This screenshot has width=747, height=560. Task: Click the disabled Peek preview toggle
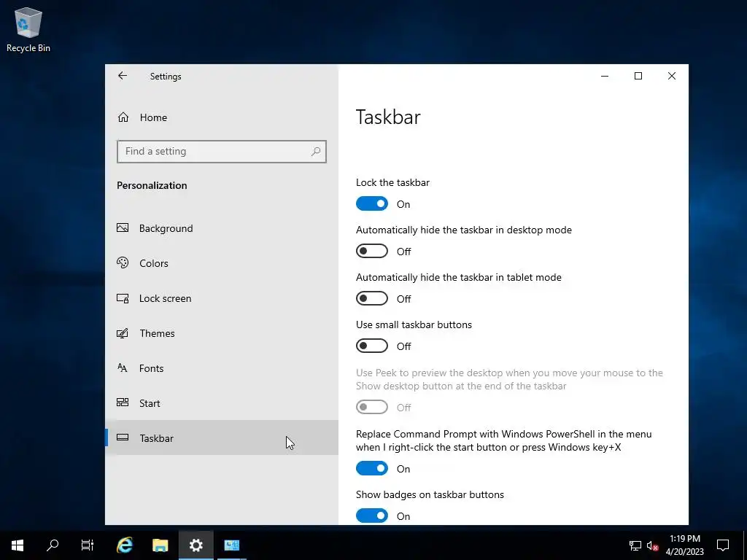coord(371,407)
